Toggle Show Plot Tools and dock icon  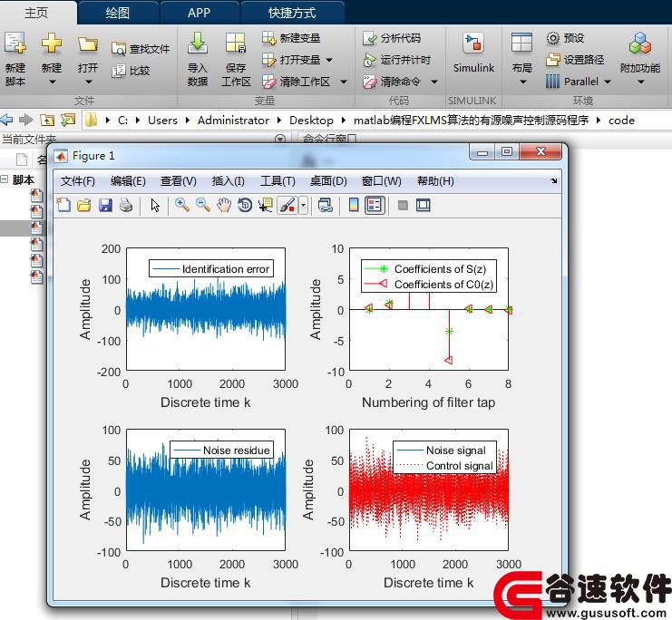coord(424,205)
